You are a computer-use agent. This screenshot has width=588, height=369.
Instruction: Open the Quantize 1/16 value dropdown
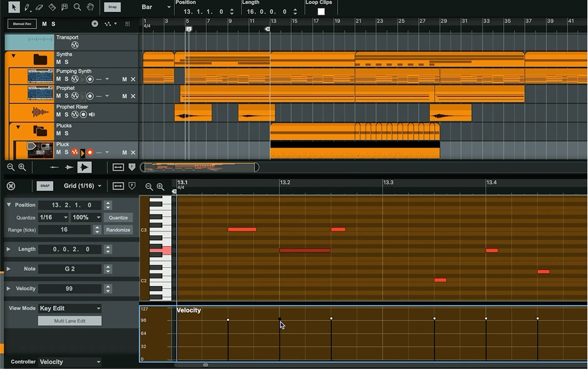[53, 218]
